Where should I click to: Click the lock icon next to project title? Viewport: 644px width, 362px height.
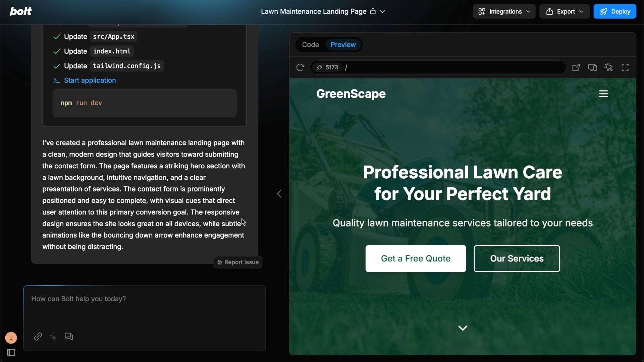[373, 11]
